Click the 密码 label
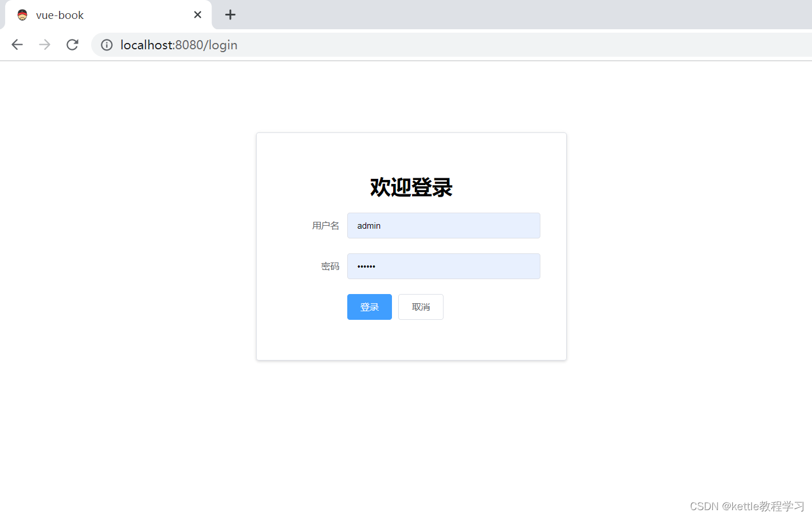The image size is (812, 517). (x=330, y=267)
